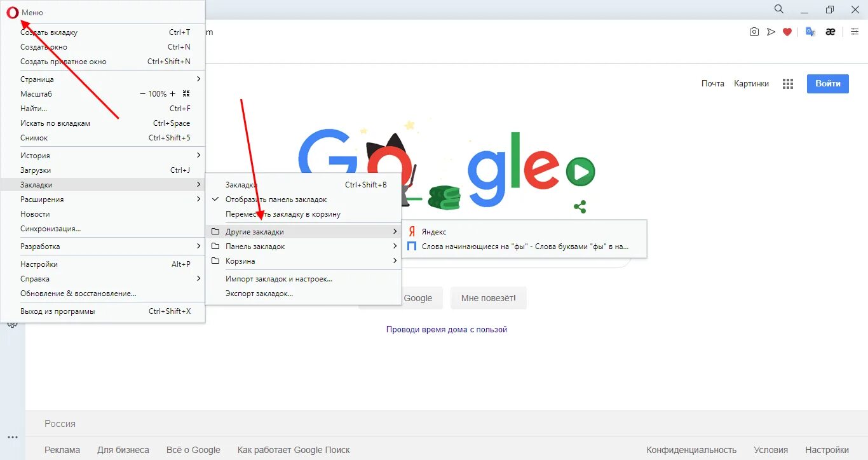The width and height of the screenshot is (868, 460).
Task: Expand the Разработка submenu arrow
Action: click(x=198, y=247)
